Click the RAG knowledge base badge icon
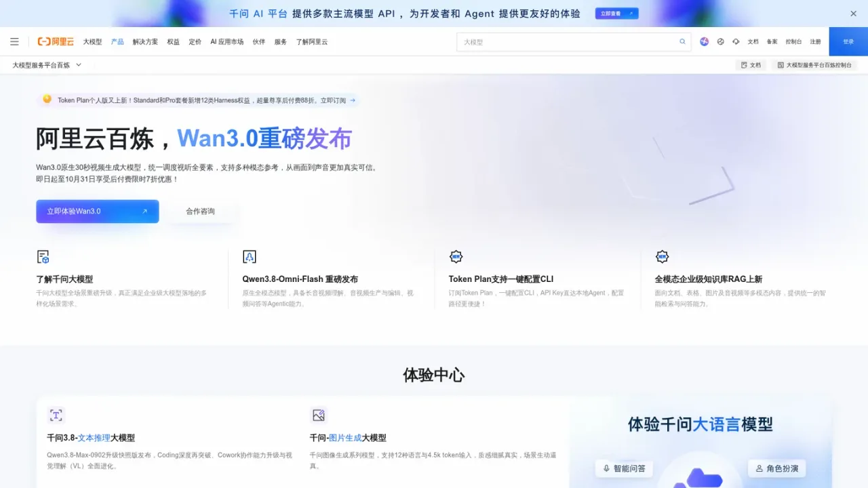 tap(662, 257)
